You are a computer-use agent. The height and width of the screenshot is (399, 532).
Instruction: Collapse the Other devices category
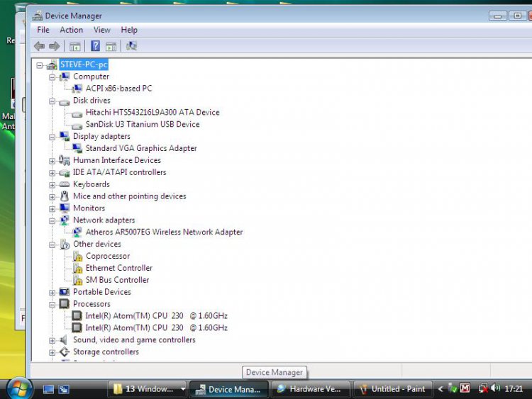[52, 245]
